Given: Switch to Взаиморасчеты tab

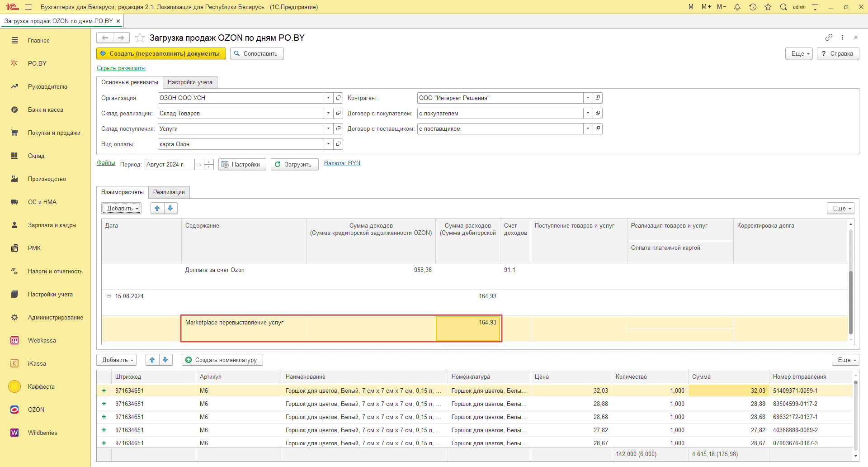Looking at the screenshot, I should pos(123,192).
